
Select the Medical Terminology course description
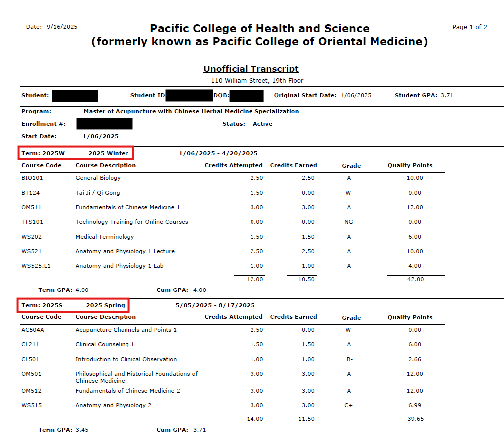click(x=105, y=237)
